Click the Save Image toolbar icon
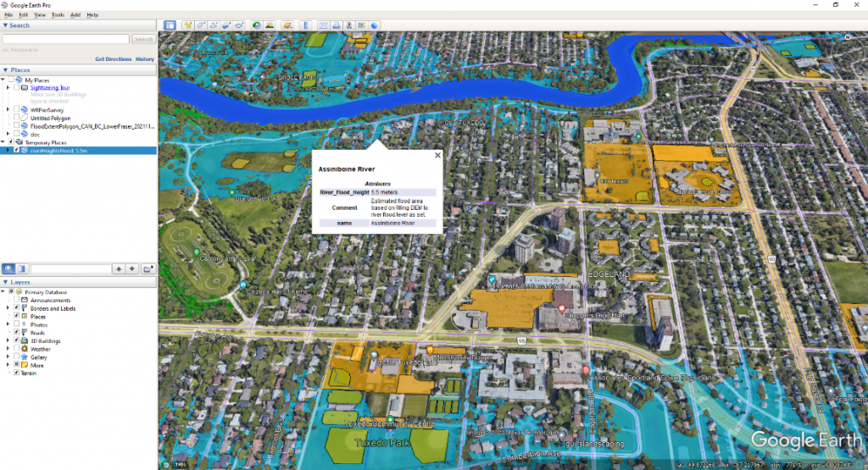This screenshot has width=868, height=470. 349,25
